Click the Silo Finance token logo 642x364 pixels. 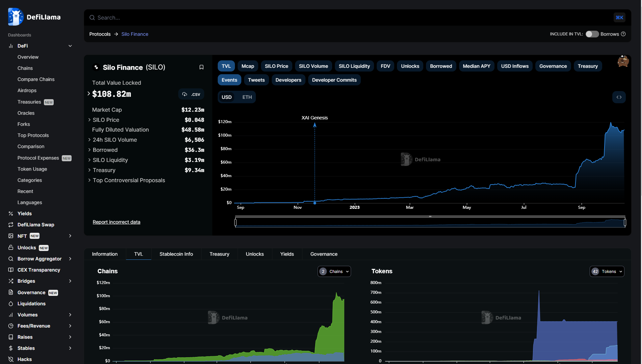click(96, 67)
